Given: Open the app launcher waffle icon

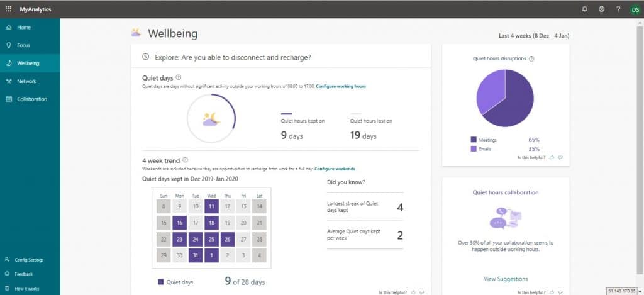Looking at the screenshot, I should pos(8,9).
